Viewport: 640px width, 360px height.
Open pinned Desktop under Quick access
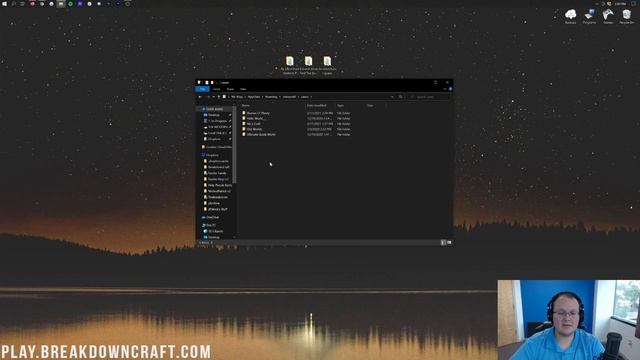[214, 115]
